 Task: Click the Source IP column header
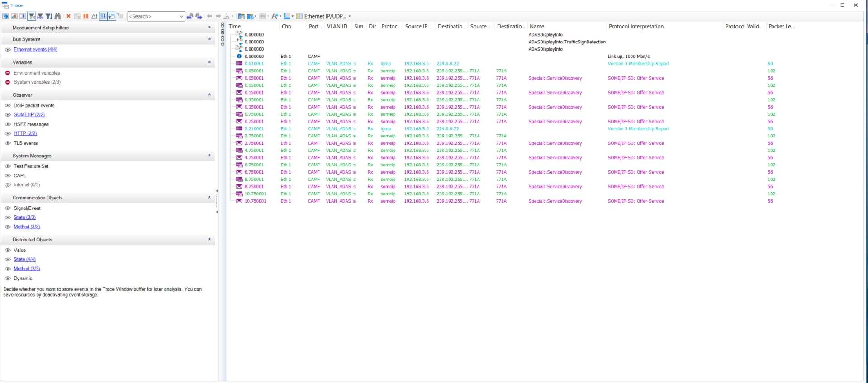click(416, 27)
